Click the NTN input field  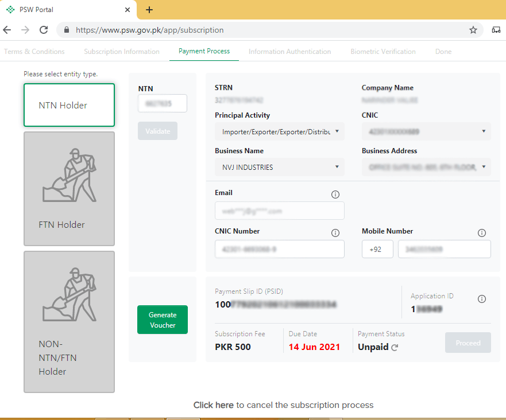(163, 103)
